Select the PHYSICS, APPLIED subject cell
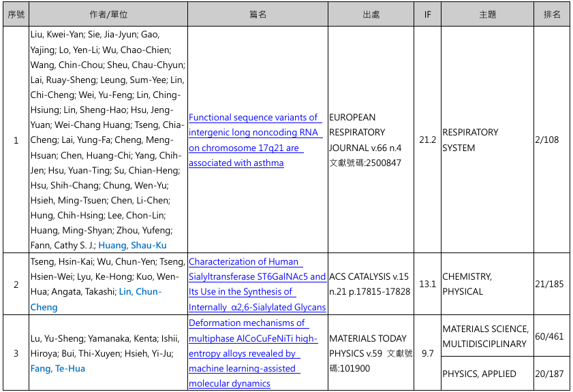This screenshot has width=573, height=392. pos(479,374)
